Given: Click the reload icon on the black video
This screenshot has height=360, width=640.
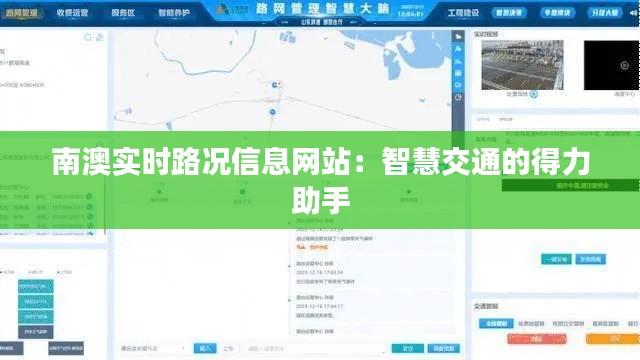Looking at the screenshot, I should coord(624,65).
